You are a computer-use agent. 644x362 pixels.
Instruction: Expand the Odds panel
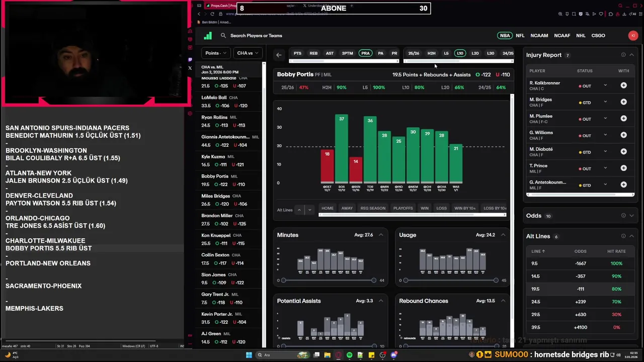pyautogui.click(x=631, y=216)
